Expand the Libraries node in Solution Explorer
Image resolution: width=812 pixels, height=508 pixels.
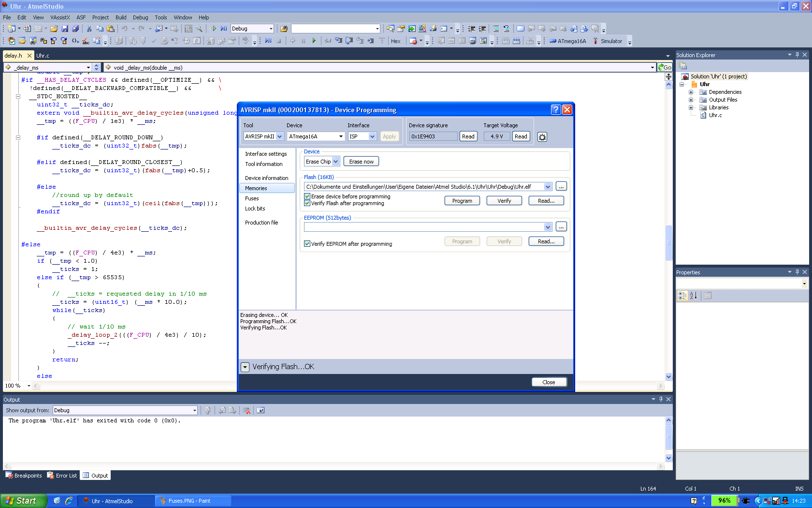(x=691, y=107)
